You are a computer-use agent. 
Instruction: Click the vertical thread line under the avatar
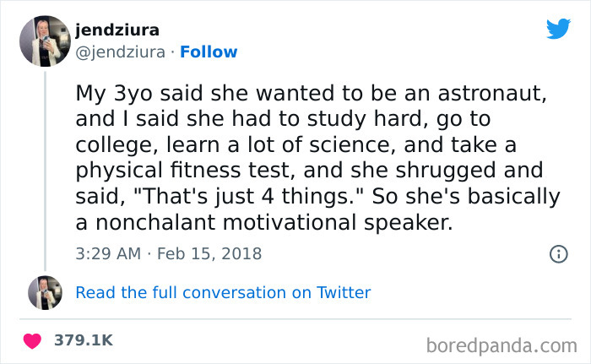coord(43,169)
